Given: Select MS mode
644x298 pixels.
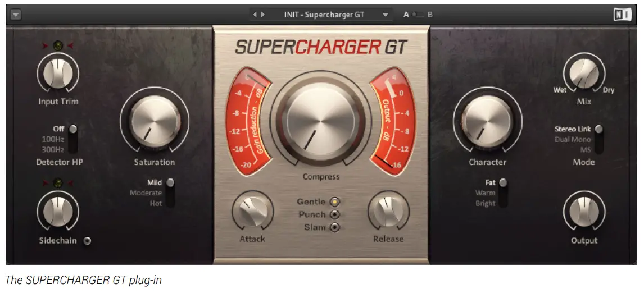Looking at the screenshot, I should click(586, 150).
